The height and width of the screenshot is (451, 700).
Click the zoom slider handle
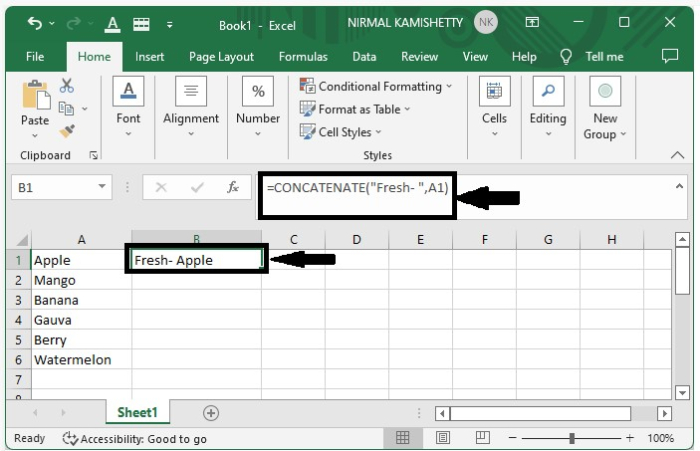572,438
